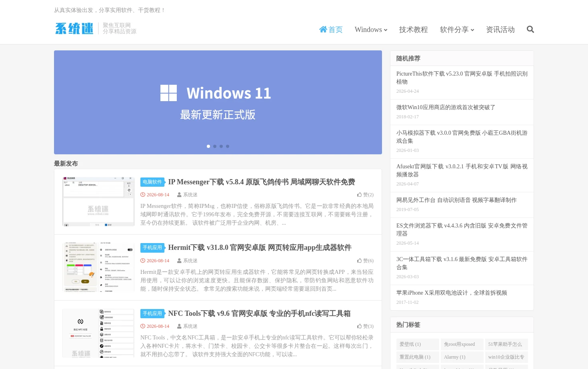Click the Windows logo in the banner
This screenshot has width=588, height=369.
tap(168, 93)
